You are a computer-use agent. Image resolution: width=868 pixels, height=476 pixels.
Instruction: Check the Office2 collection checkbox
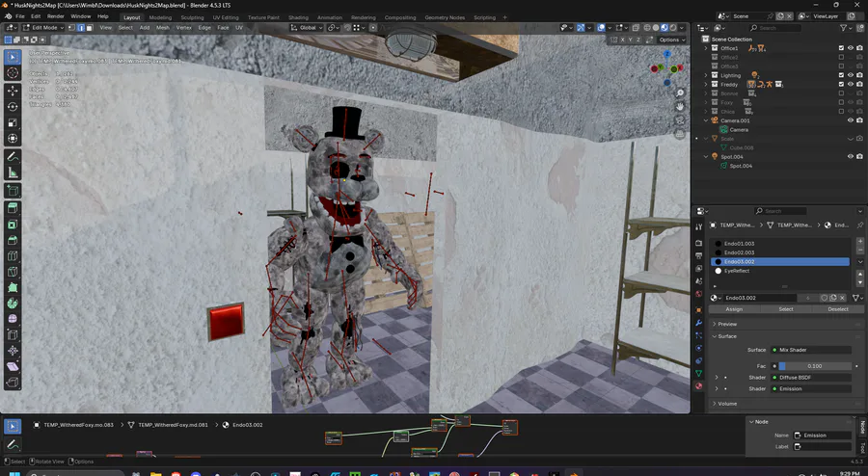(x=841, y=57)
